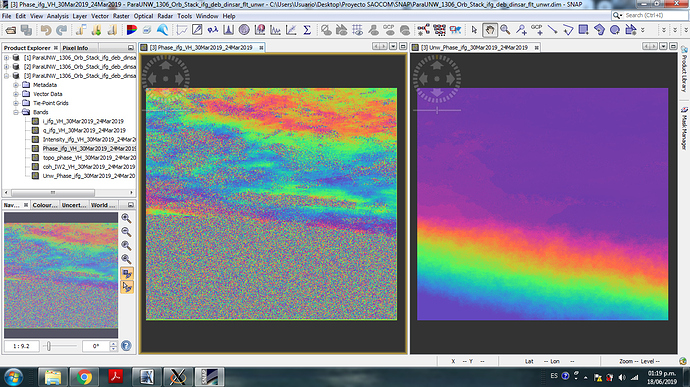This screenshot has width=690, height=387.
Task: Expand the Metadata folder node
Action: 16,85
